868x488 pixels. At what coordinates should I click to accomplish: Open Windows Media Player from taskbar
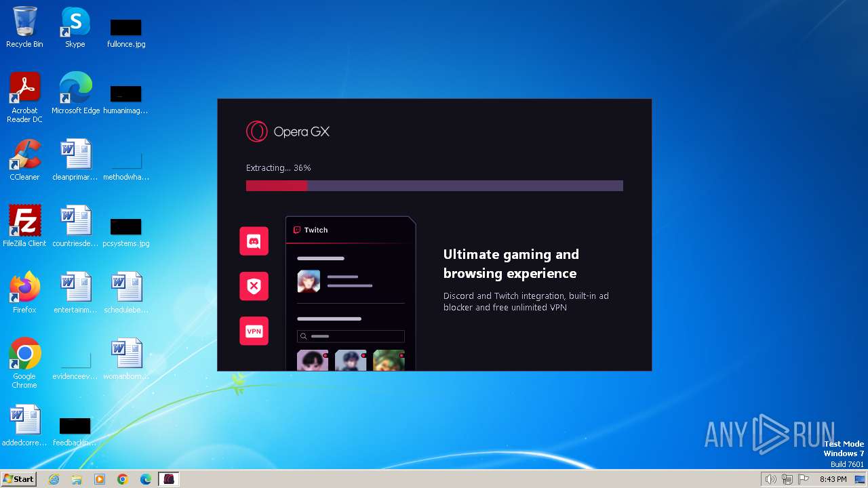100,479
